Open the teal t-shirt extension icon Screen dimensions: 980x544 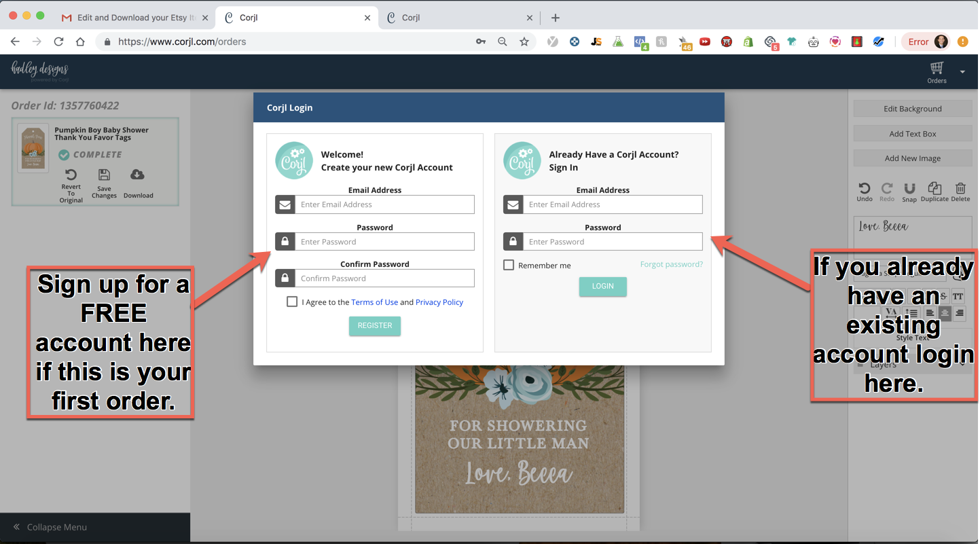[792, 41]
